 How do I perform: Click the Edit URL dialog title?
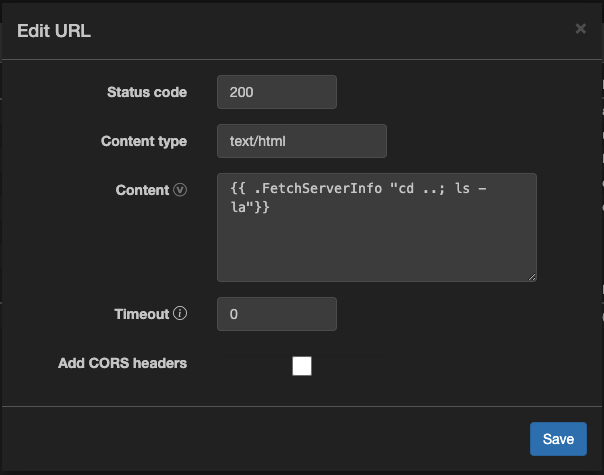coord(54,30)
